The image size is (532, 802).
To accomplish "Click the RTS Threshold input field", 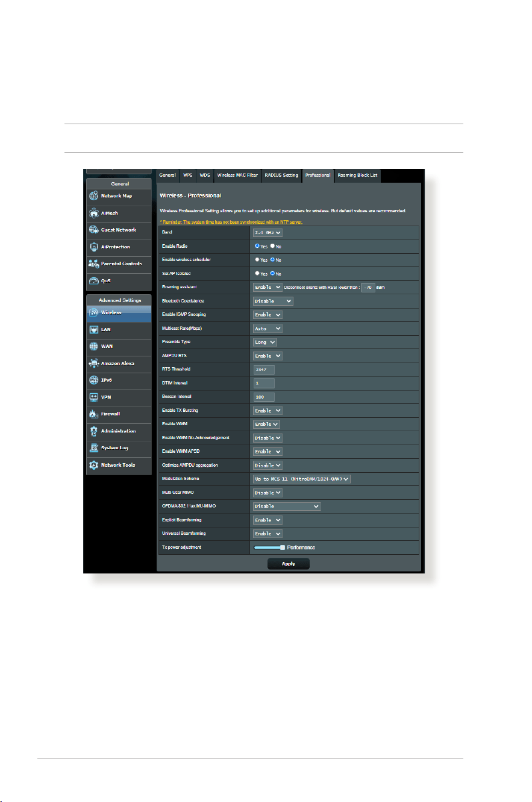I will click(x=264, y=370).
